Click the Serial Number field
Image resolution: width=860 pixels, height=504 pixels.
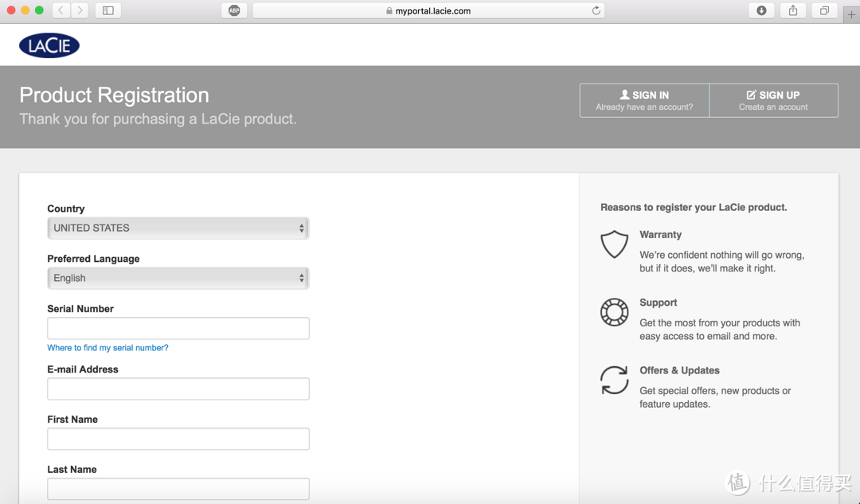pos(178,328)
